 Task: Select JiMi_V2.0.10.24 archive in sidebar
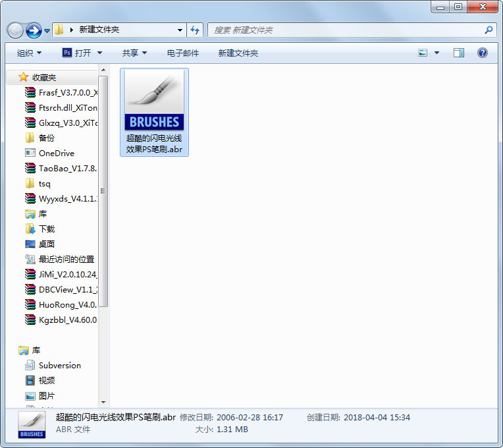tap(61, 274)
